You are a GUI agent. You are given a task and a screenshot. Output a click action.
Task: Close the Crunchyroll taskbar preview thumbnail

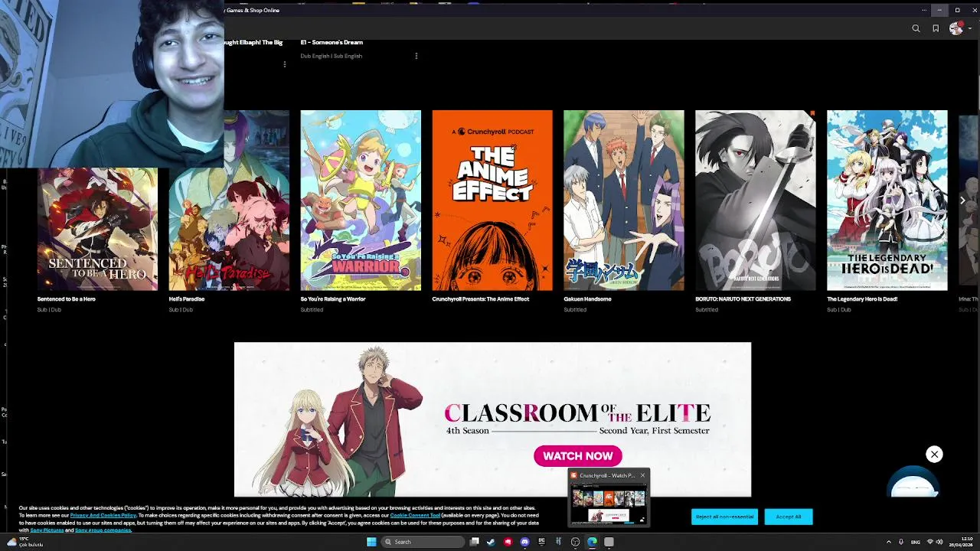coord(642,475)
